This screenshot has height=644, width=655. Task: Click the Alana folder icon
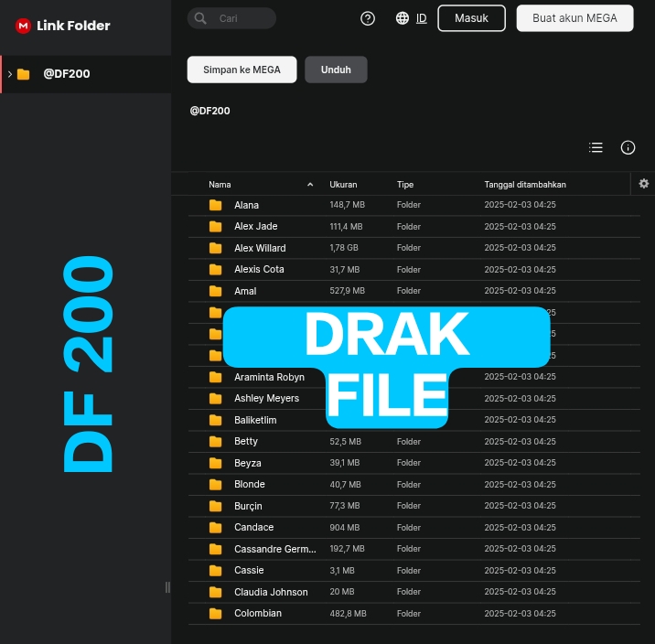pos(216,205)
